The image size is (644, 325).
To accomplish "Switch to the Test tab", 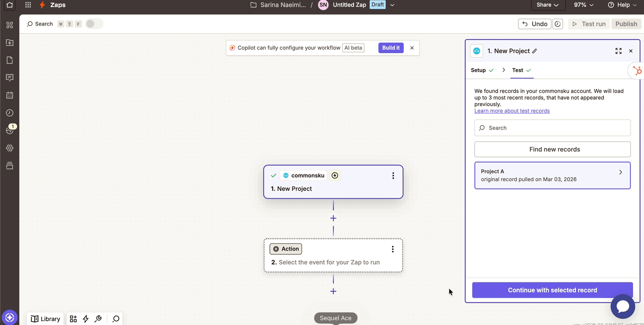I will tap(517, 70).
